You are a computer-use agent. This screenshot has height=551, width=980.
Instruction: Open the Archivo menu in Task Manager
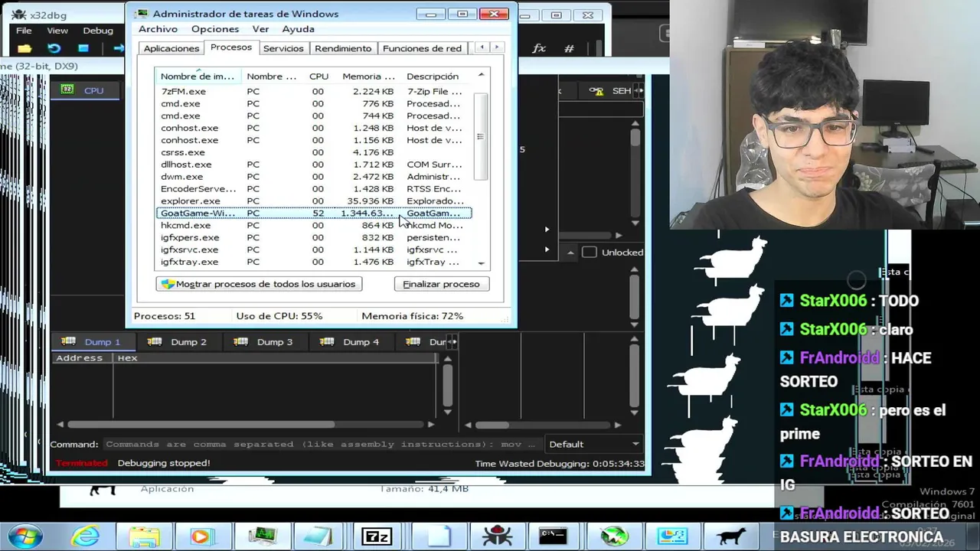click(158, 29)
